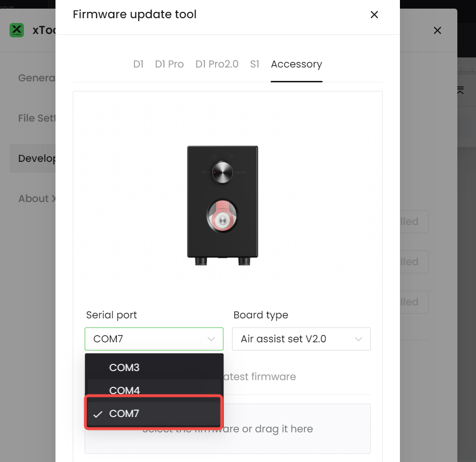The image size is (476, 462).
Task: Switch to the D1 tab
Action: [x=138, y=64]
